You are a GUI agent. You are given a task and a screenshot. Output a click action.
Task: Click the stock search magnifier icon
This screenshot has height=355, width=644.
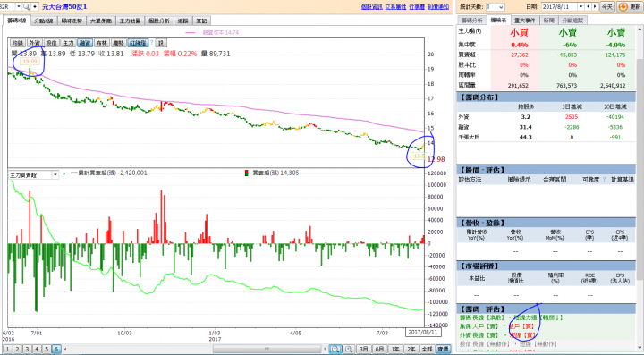[26, 7]
